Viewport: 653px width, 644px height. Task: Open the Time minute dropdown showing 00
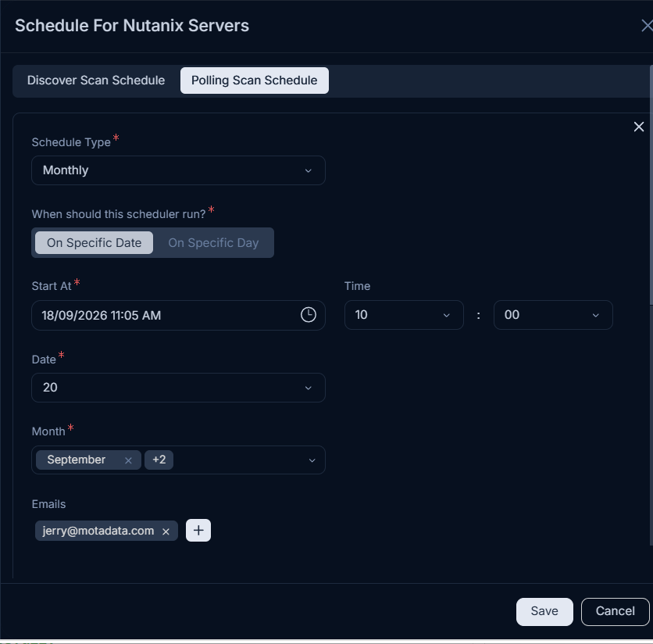[553, 315]
